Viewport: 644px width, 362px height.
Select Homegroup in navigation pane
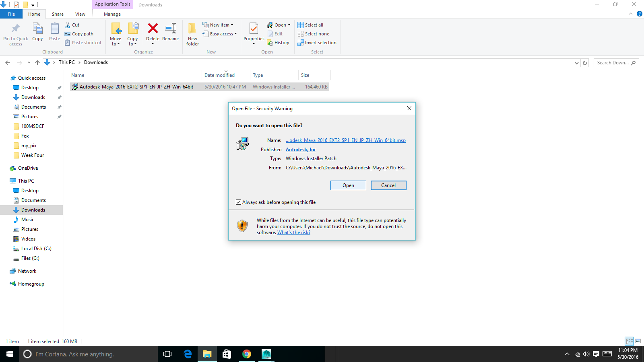[x=31, y=284]
